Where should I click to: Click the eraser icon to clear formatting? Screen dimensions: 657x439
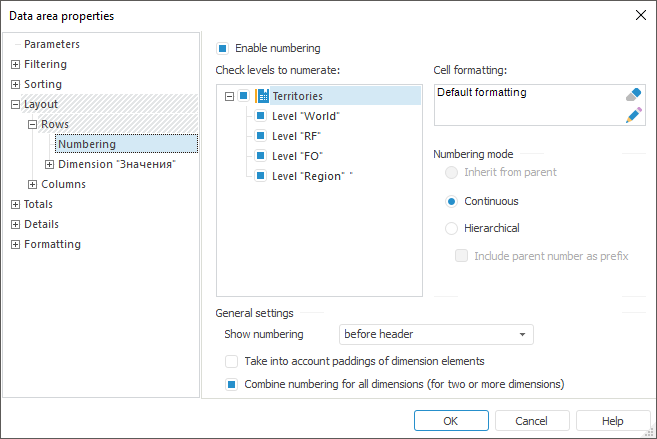click(x=633, y=95)
